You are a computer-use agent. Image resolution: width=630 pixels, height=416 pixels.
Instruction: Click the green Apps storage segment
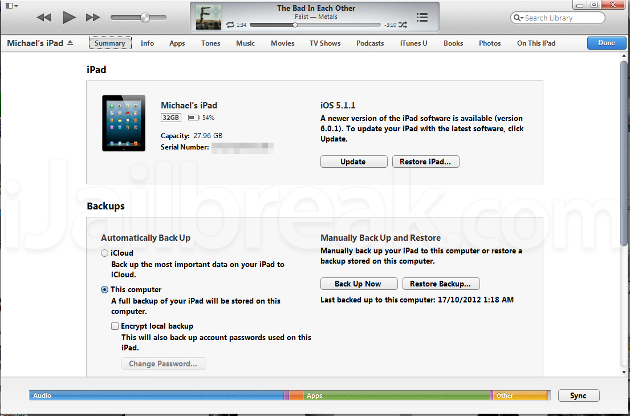point(396,396)
